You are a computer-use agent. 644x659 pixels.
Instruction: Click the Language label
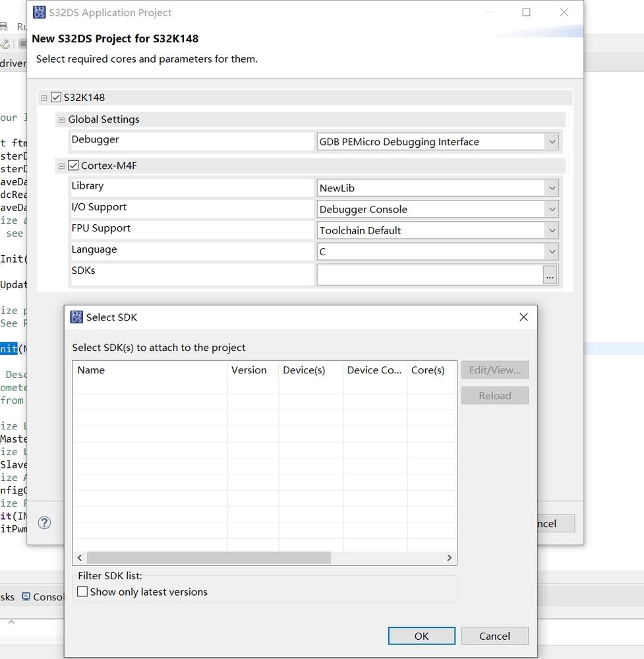(x=94, y=249)
